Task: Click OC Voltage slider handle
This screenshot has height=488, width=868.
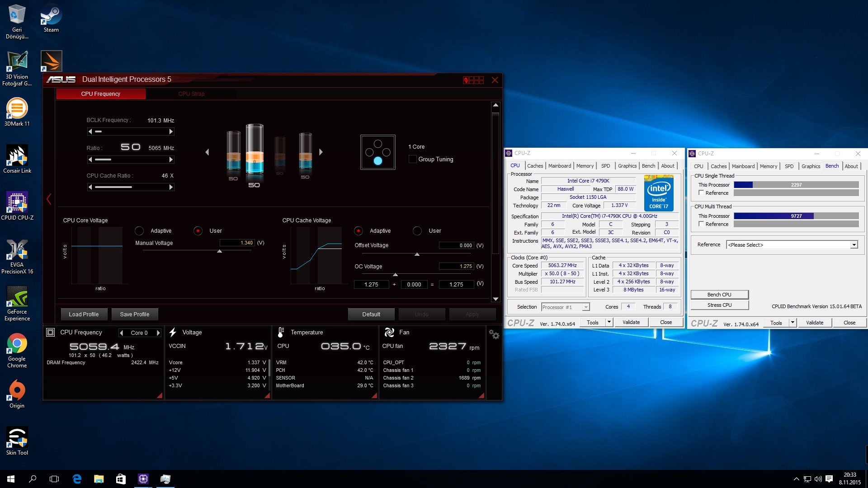Action: coord(395,274)
